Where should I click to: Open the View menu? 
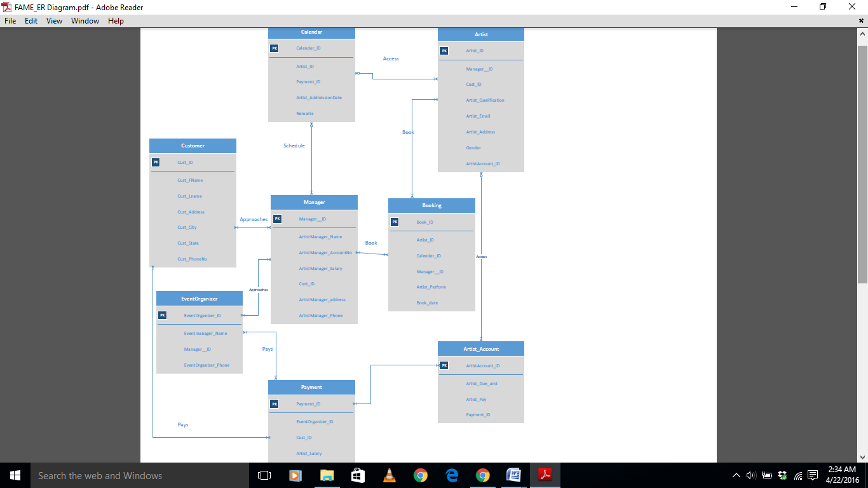coord(54,21)
